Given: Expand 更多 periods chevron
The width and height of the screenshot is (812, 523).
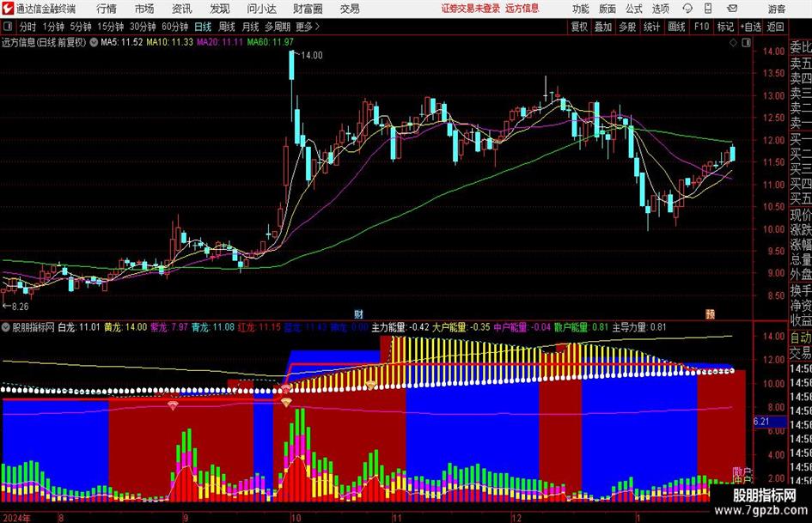Looking at the screenshot, I should click(x=317, y=27).
